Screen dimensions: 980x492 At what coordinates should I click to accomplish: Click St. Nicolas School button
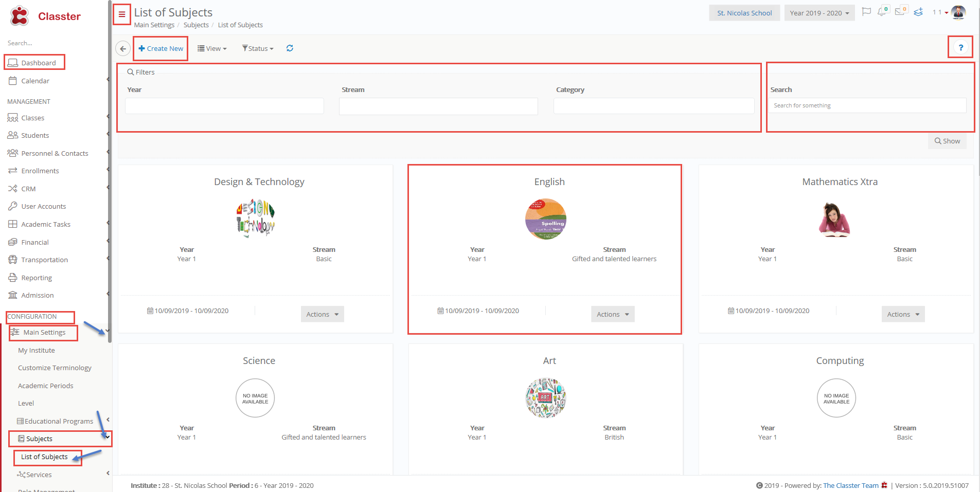click(744, 13)
